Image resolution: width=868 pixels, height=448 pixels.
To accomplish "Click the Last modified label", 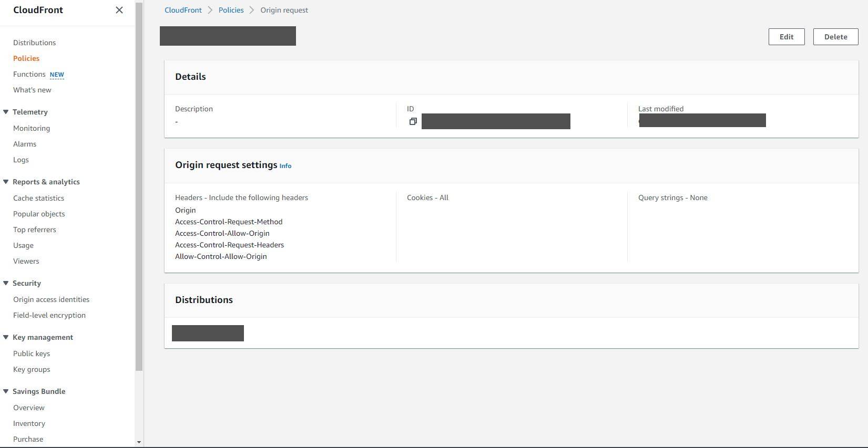I will point(661,109).
